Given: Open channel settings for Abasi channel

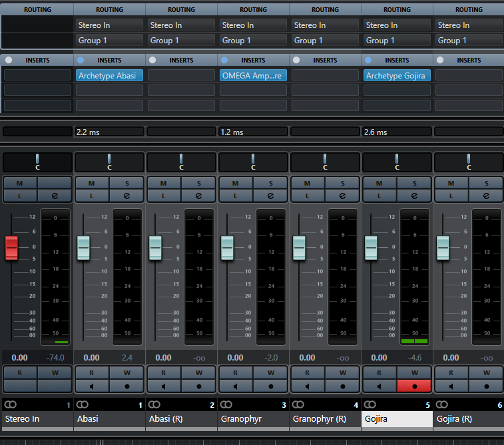Looking at the screenshot, I should tap(126, 196).
